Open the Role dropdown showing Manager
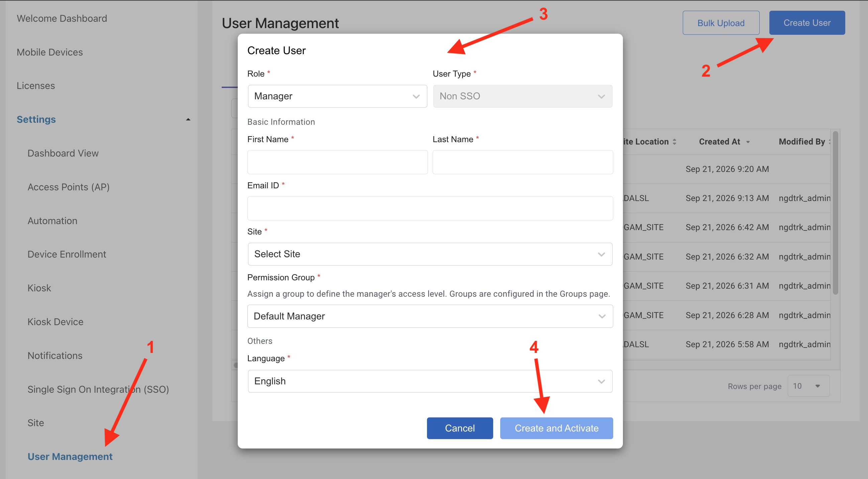The width and height of the screenshot is (868, 479). click(x=337, y=96)
